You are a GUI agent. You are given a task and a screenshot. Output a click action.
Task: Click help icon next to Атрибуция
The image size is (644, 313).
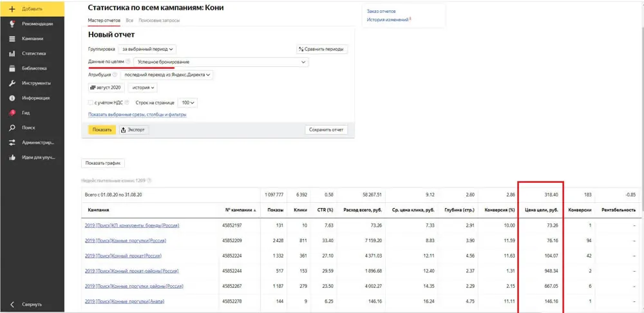click(x=115, y=75)
